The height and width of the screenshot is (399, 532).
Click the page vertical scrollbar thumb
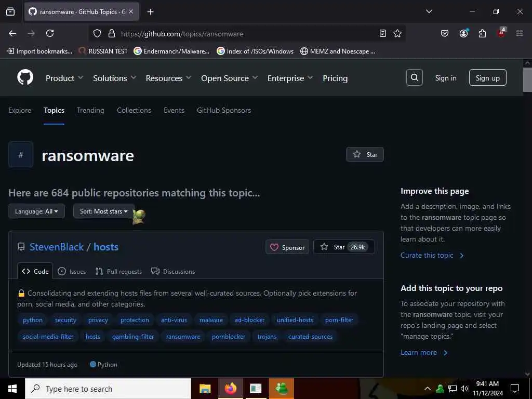click(527, 79)
